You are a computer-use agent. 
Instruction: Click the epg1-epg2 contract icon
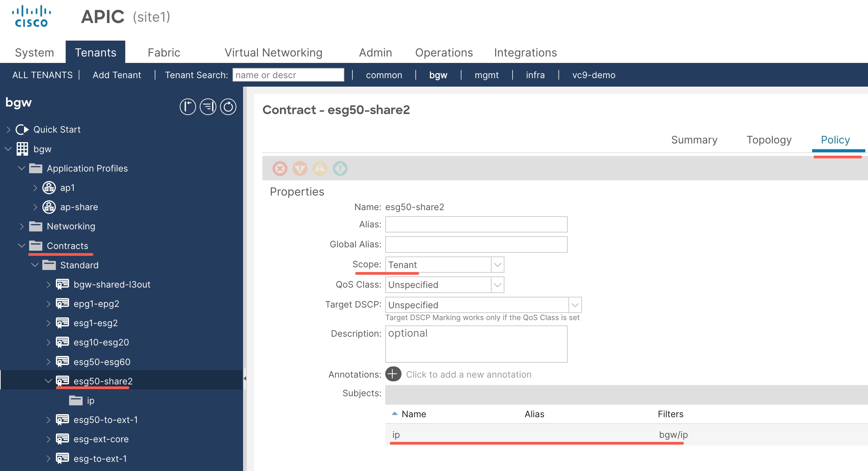62,304
